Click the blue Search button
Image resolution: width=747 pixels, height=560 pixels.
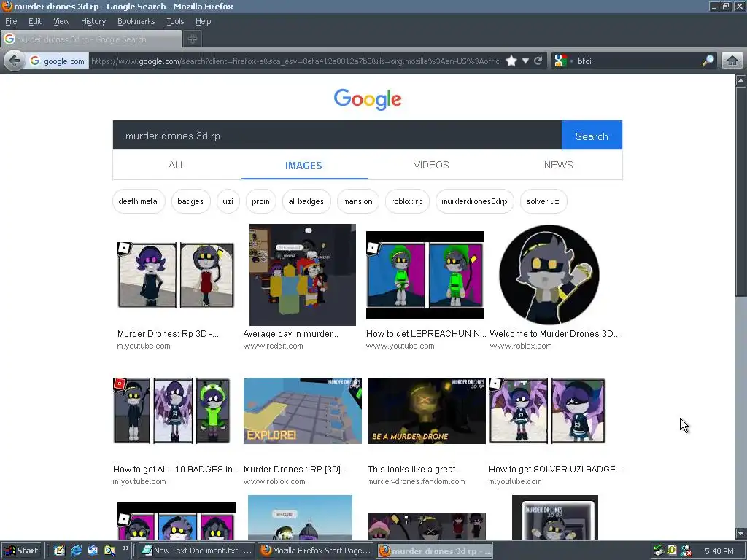click(x=592, y=136)
